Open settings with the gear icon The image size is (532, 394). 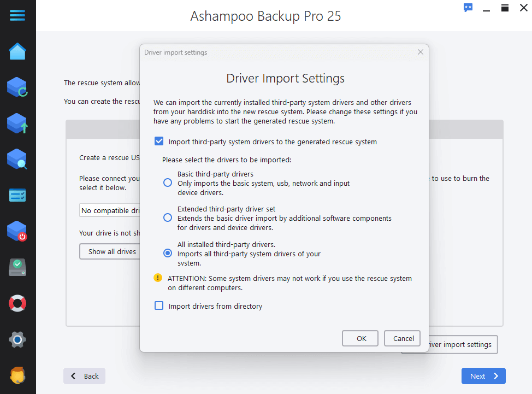(17, 339)
